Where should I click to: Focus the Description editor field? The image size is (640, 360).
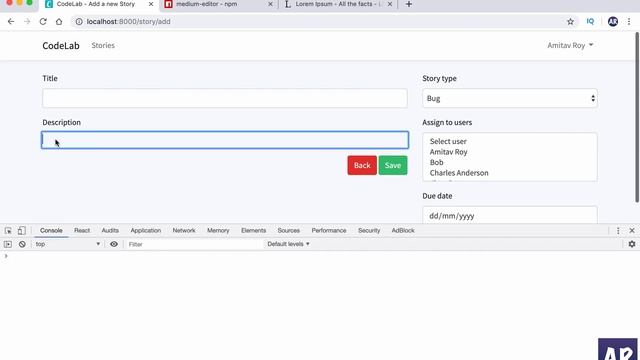click(x=225, y=140)
